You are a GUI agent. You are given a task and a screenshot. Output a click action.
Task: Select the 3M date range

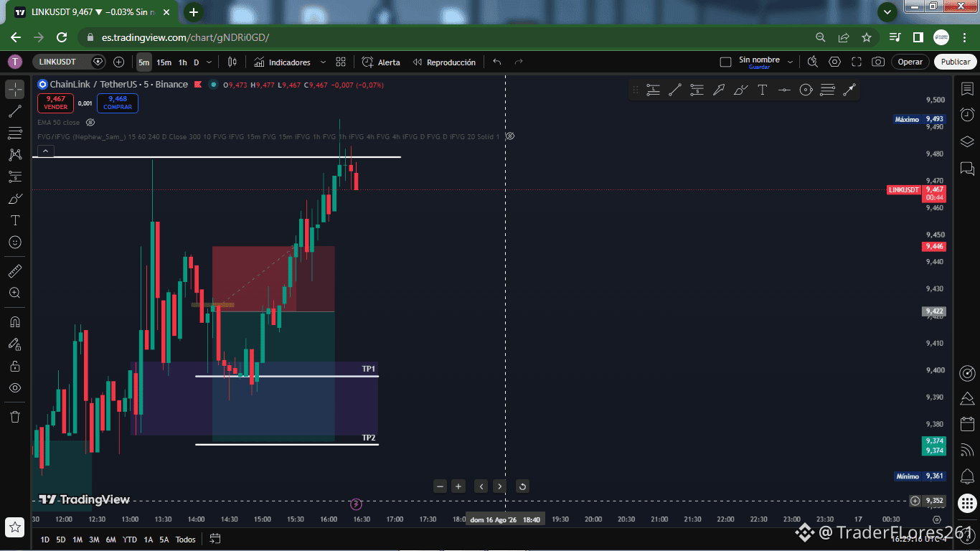point(94,540)
